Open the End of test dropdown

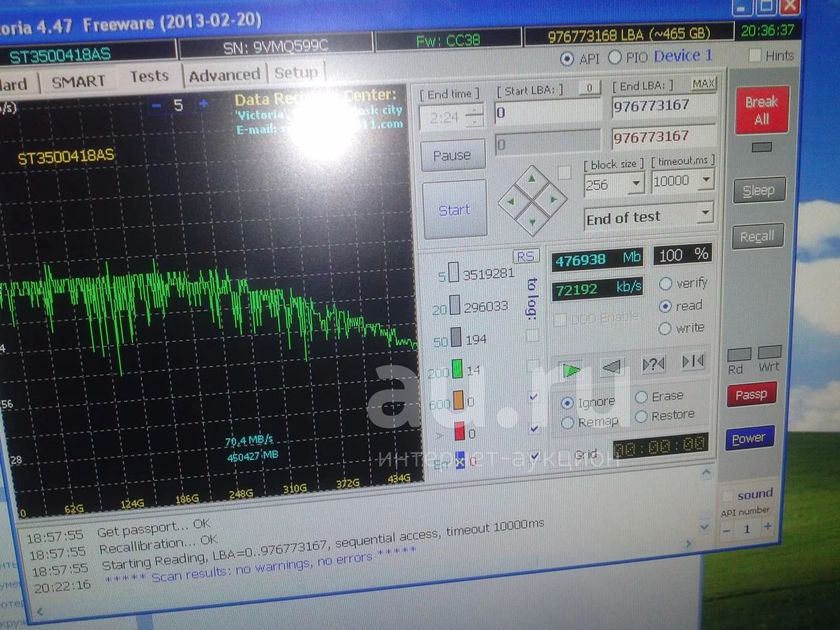coord(706,212)
